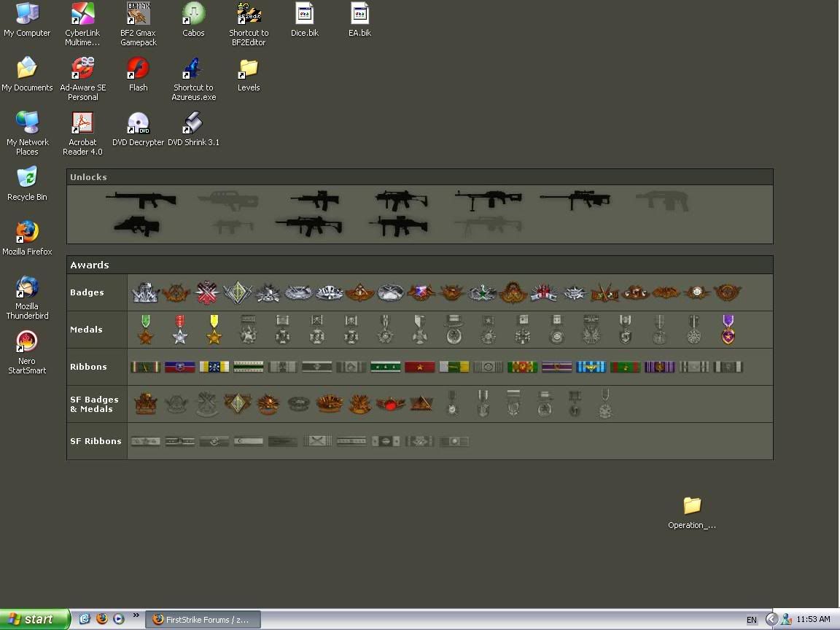This screenshot has width=840, height=630.
Task: Click the first assault rifle unlock
Action: point(141,200)
